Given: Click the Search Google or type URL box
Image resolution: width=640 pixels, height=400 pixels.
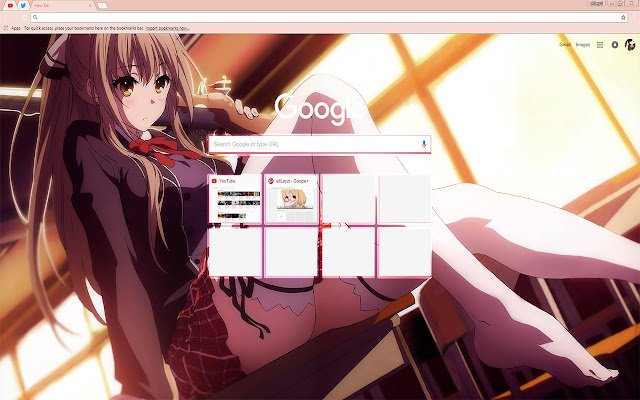Looking at the screenshot, I should [x=320, y=144].
